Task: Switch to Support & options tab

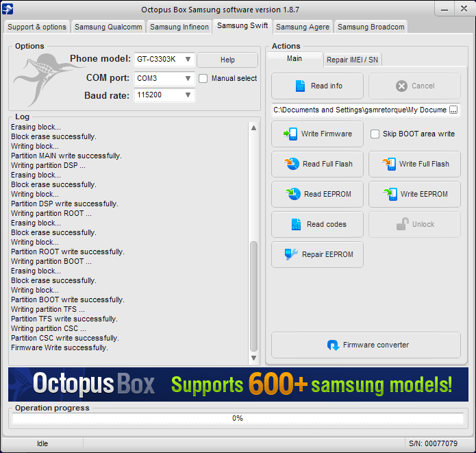Action: click(37, 27)
